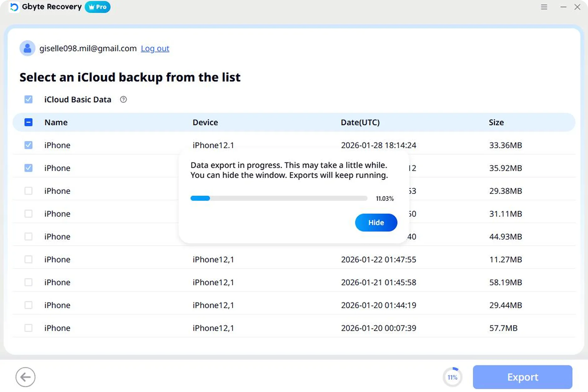Check the backup dated 2026-01-21 01:45:58
Image resolution: width=588 pixels, height=392 pixels.
click(28, 282)
